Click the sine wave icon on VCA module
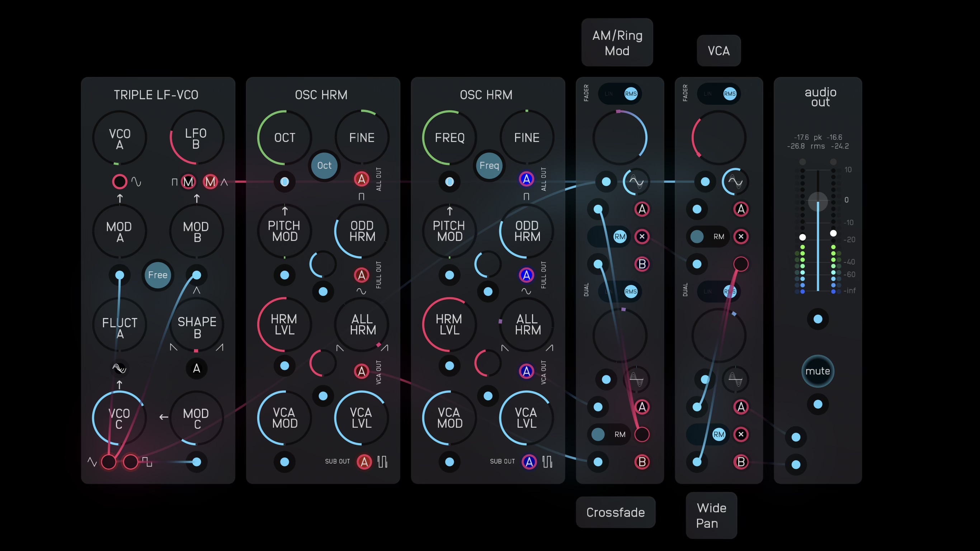Screen dimensions: 980x551 (x=735, y=181)
